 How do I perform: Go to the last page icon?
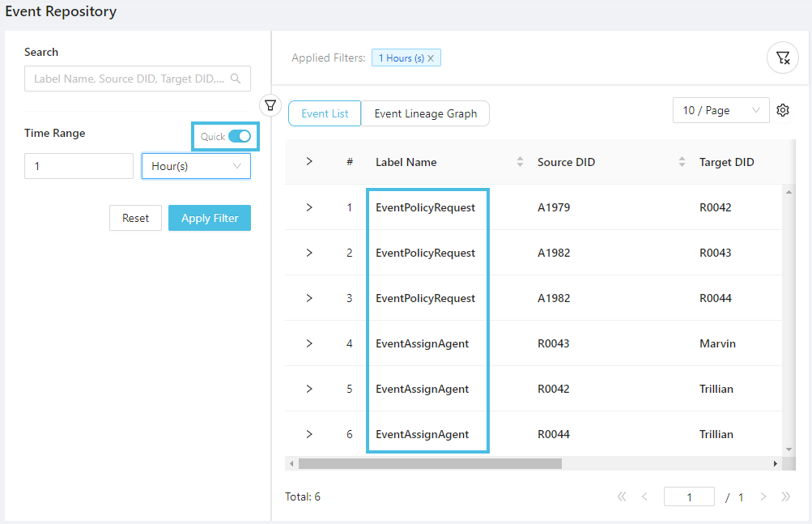[x=785, y=496]
